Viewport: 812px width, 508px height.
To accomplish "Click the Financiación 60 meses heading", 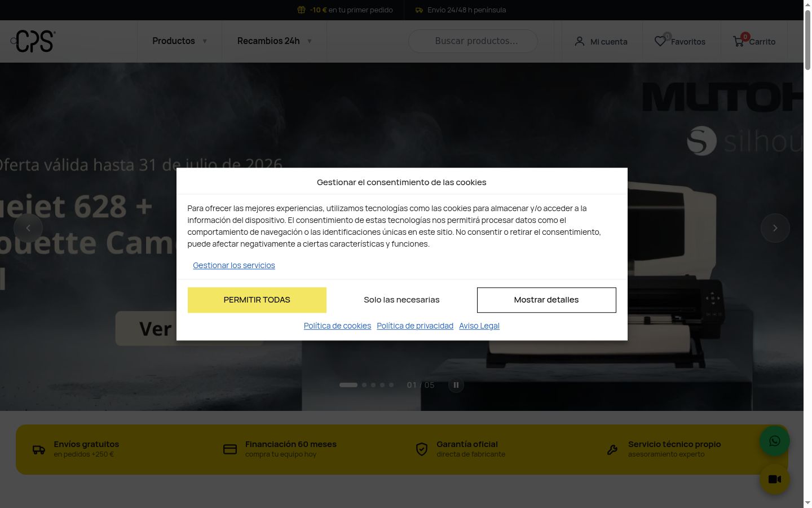I will click(291, 444).
